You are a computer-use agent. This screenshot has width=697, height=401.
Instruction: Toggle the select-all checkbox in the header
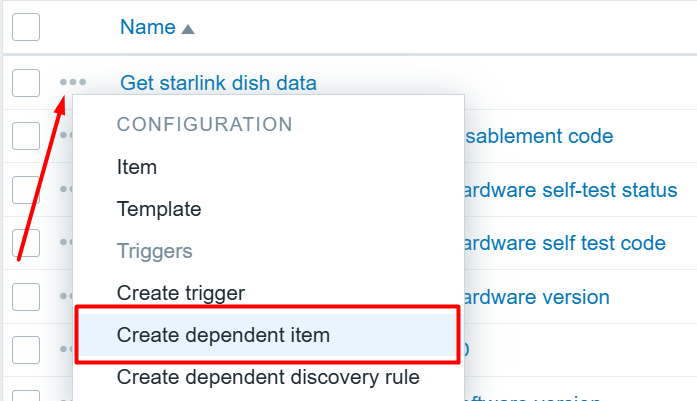(x=26, y=27)
